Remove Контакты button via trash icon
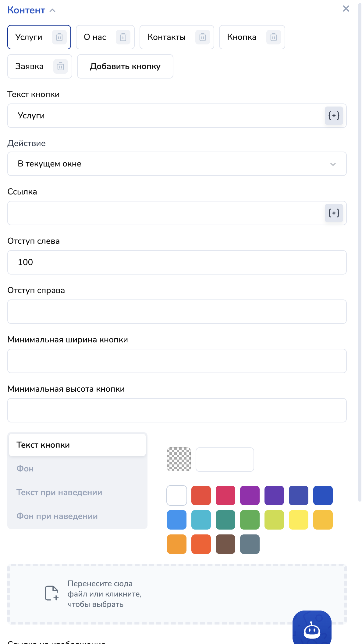This screenshot has height=644, width=362. tap(203, 37)
